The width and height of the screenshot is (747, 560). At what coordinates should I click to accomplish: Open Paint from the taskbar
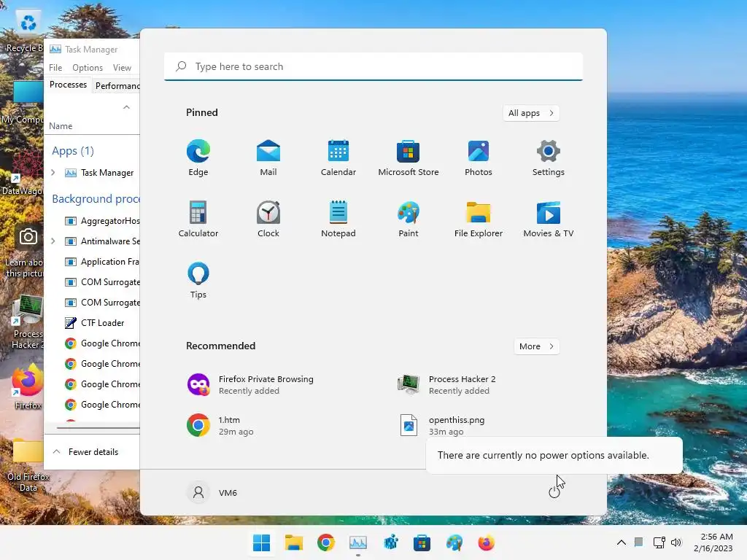454,542
